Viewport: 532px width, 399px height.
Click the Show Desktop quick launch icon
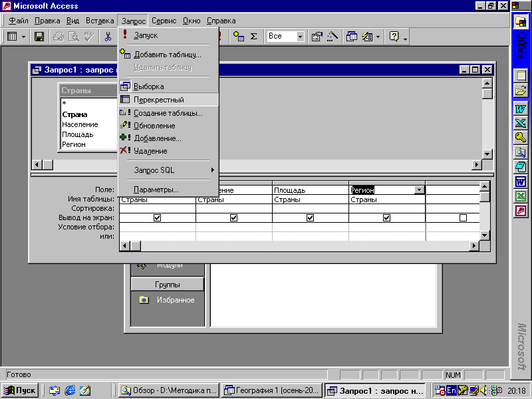click(x=85, y=390)
